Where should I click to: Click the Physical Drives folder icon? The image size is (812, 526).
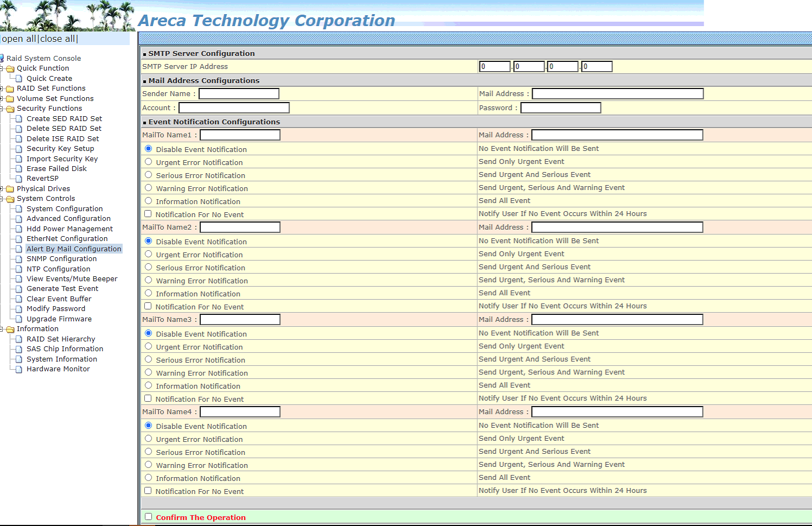[x=10, y=189]
